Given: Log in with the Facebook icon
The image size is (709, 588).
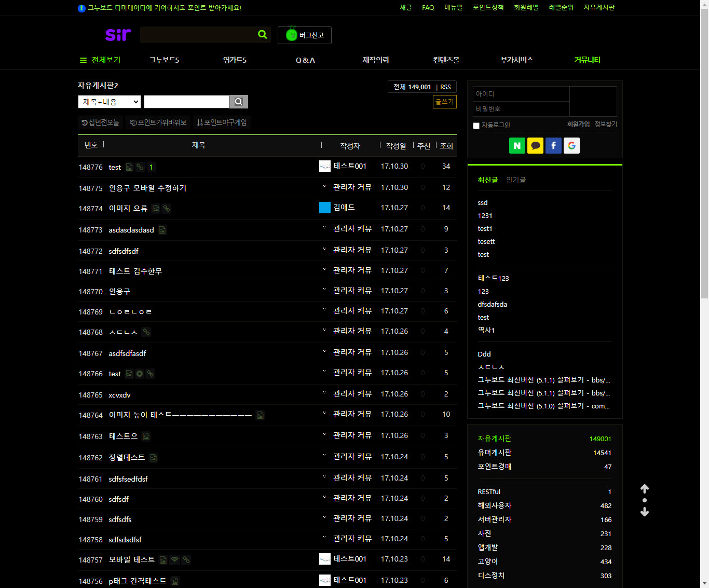Looking at the screenshot, I should [x=553, y=146].
